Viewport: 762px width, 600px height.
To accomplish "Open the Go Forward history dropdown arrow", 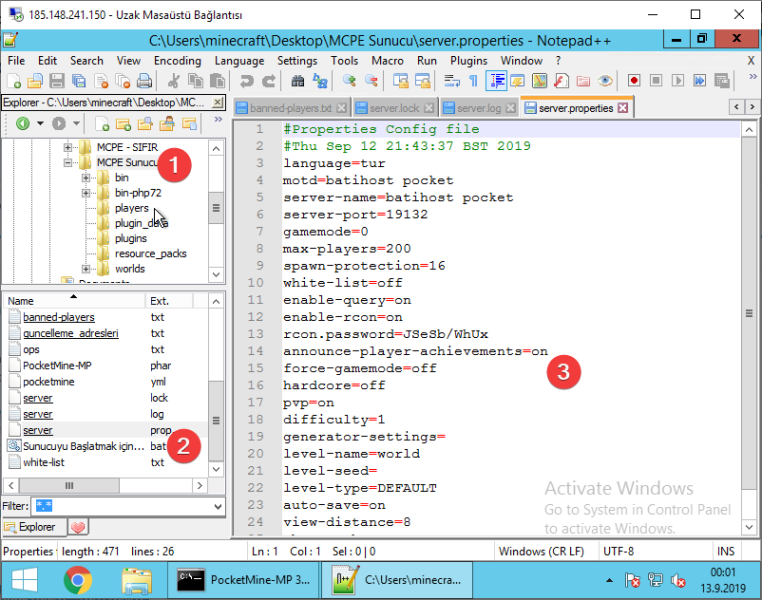I will click(76, 123).
